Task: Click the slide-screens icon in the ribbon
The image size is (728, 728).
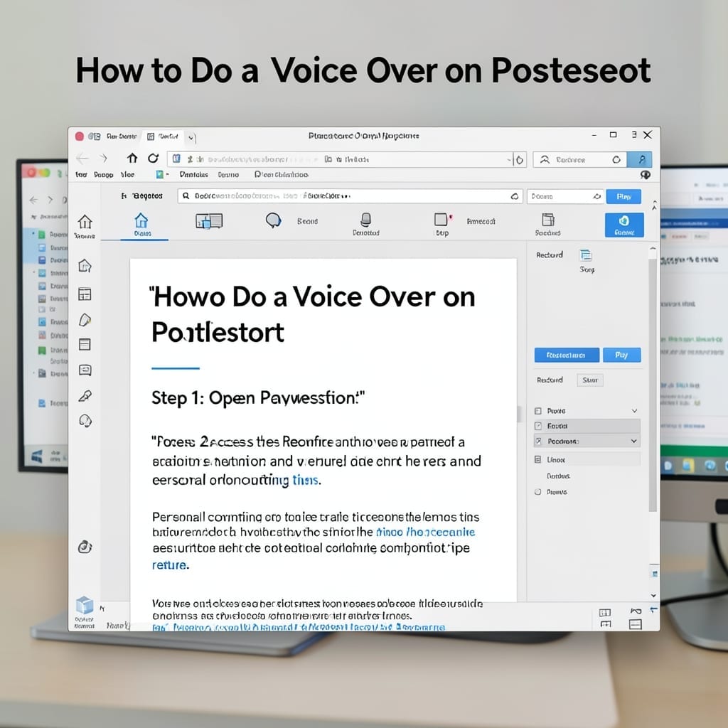Action: pyautogui.click(x=209, y=222)
